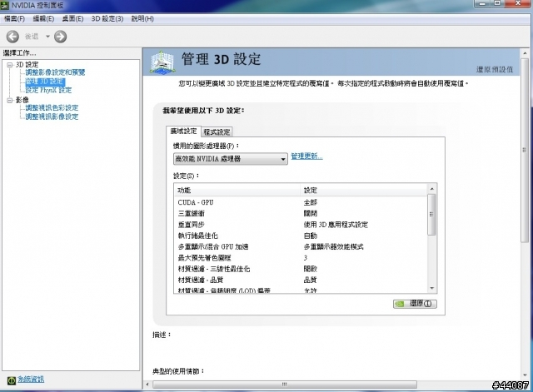Click the 還原(I) button
Viewport: 533px width, 392px height.
click(415, 304)
